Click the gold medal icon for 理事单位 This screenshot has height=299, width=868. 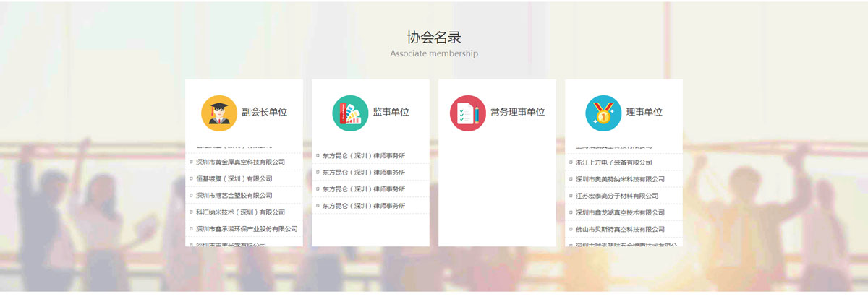(x=603, y=113)
